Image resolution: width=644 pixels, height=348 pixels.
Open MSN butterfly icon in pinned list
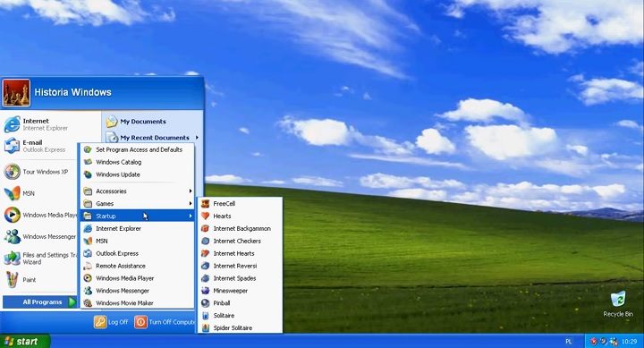pos(12,193)
